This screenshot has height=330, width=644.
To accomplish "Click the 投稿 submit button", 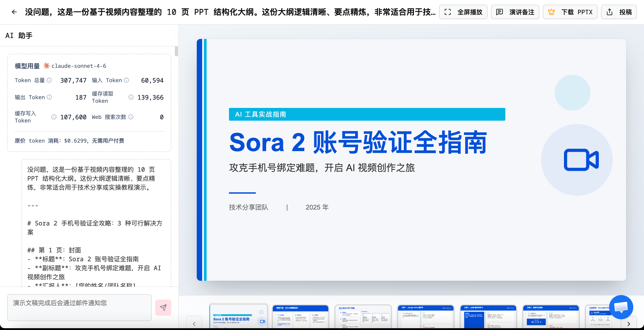I will point(619,12).
